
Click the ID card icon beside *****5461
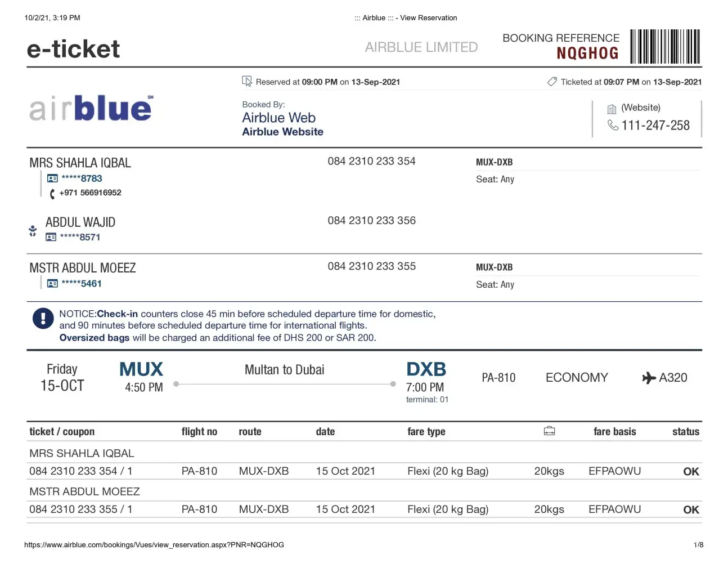pyautogui.click(x=52, y=284)
